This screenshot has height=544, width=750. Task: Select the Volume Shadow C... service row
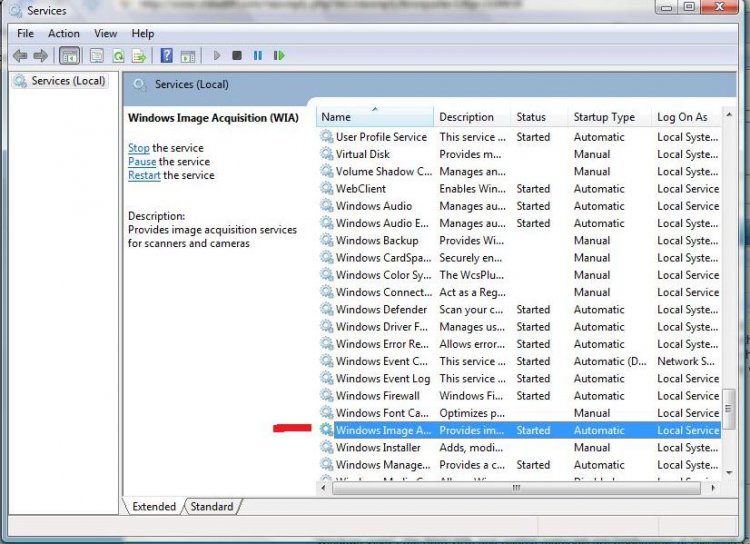tap(519, 171)
